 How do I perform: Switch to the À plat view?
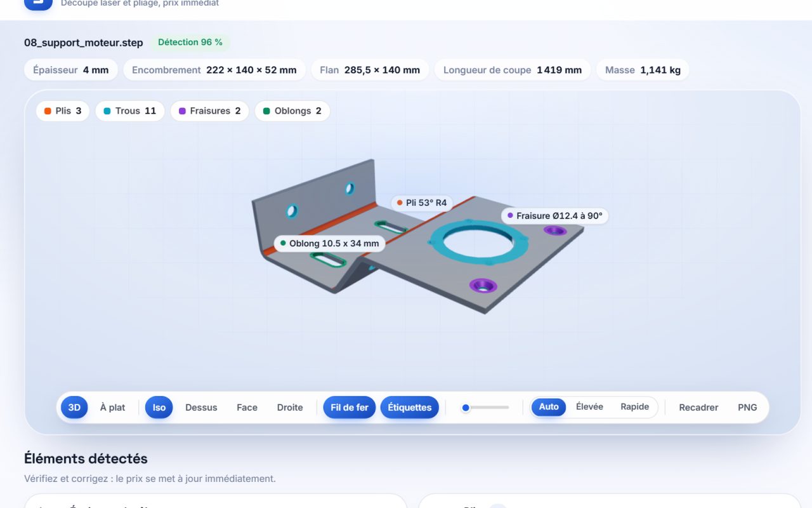112,408
